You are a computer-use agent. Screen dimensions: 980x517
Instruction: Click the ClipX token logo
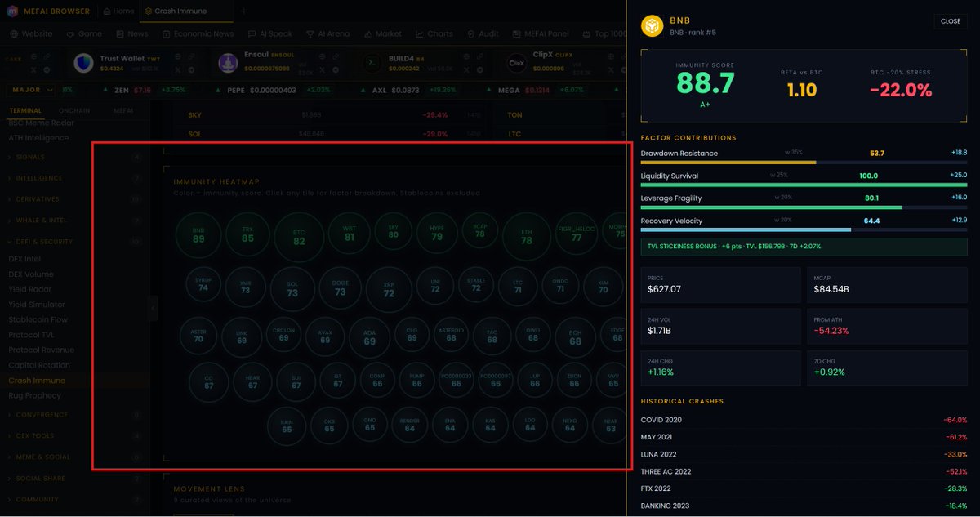pos(517,63)
